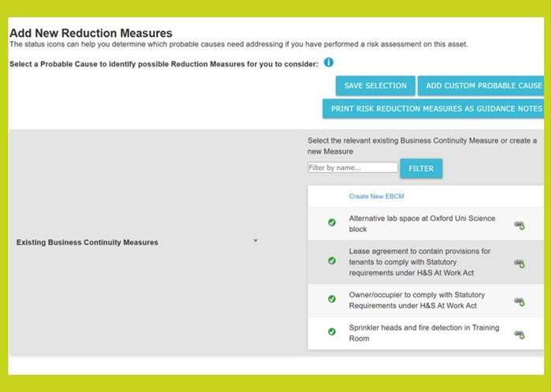This screenshot has width=552, height=392.
Task: Click link icon for Owner/occupier measure
Action: click(x=519, y=302)
